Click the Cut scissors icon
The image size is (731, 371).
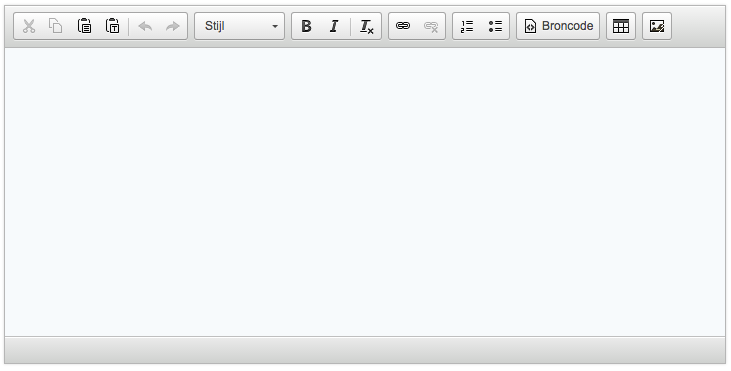(29, 26)
